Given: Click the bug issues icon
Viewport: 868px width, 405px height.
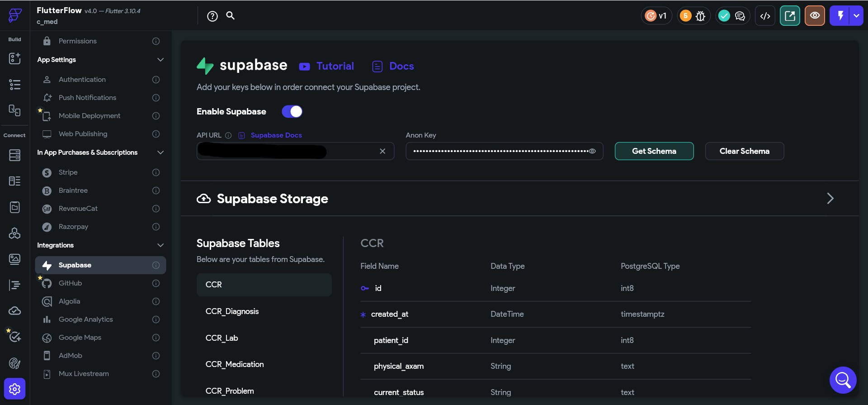Looking at the screenshot, I should click(x=700, y=16).
